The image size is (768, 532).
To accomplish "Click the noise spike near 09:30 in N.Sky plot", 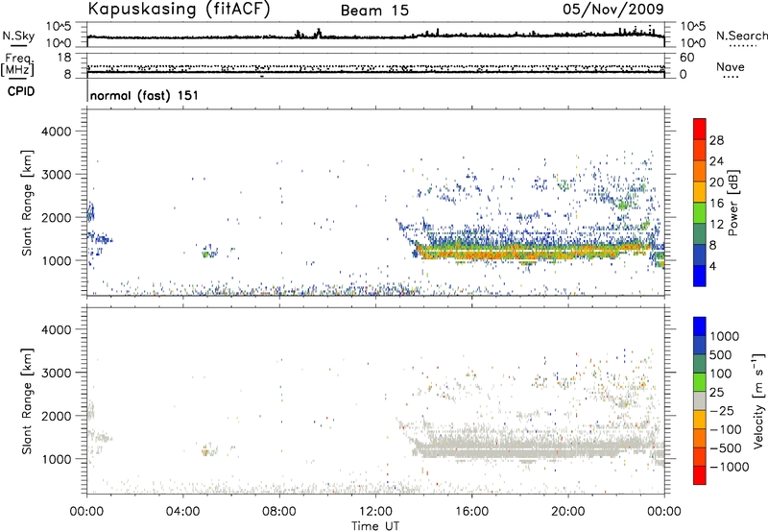I will coord(319,33).
